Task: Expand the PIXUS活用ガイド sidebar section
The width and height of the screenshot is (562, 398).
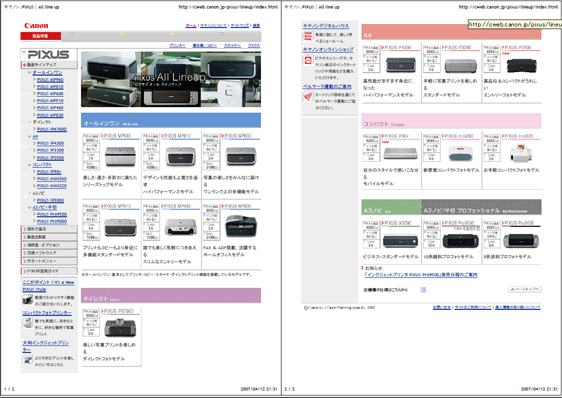Action: click(49, 271)
